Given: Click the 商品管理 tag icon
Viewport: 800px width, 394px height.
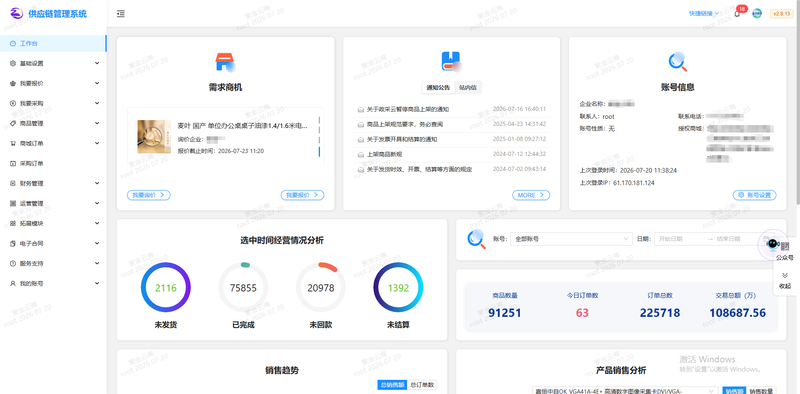Looking at the screenshot, I should point(13,124).
